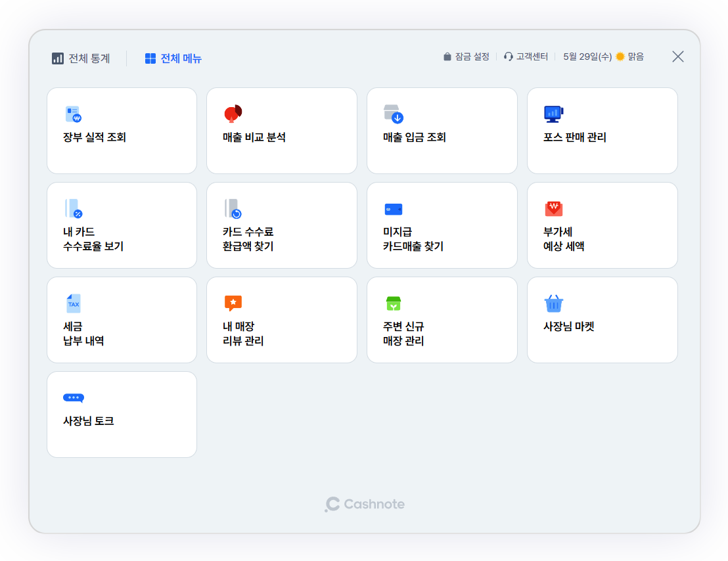
Task: Contact 고객센터 customer support
Action: (526, 57)
